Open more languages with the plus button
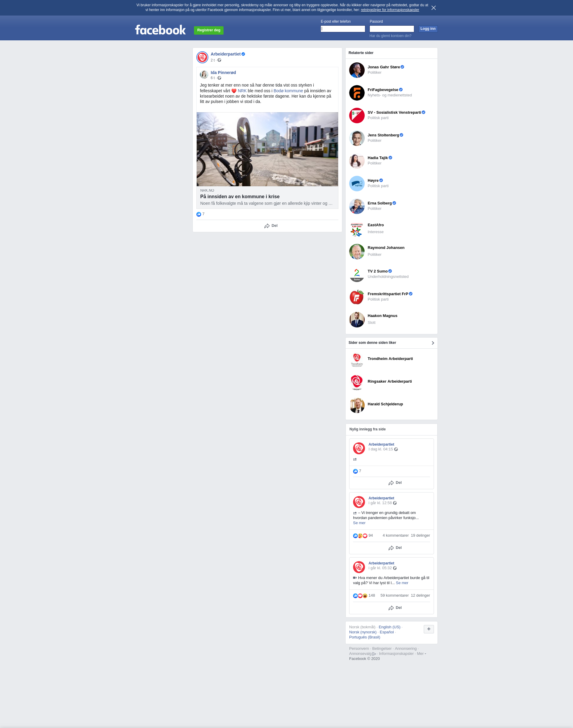The width and height of the screenshot is (573, 728). pos(429,629)
